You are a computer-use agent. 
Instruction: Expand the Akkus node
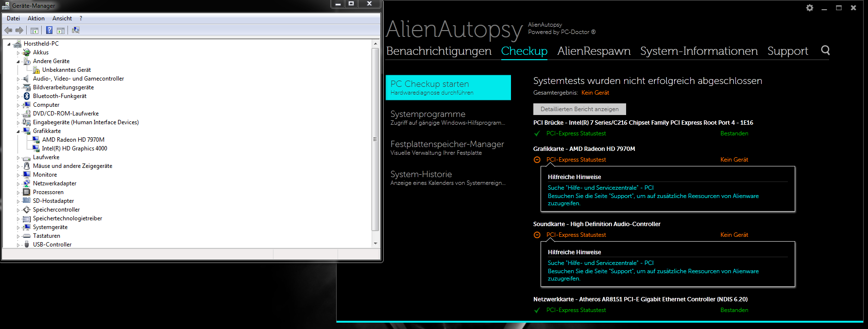(18, 53)
